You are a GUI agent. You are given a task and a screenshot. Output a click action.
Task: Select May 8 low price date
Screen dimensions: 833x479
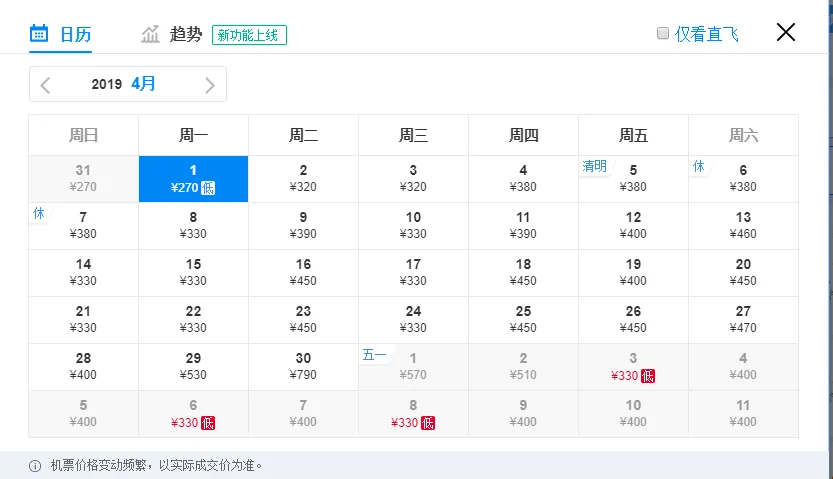click(413, 413)
